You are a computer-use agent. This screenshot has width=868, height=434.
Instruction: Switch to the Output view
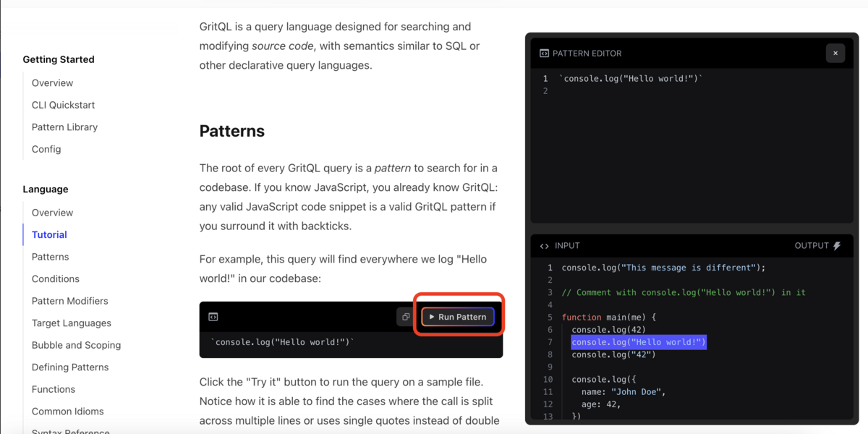coord(817,246)
